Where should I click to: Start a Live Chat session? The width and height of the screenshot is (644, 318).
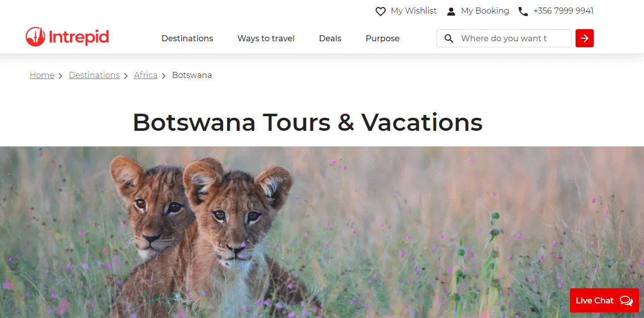pyautogui.click(x=595, y=300)
